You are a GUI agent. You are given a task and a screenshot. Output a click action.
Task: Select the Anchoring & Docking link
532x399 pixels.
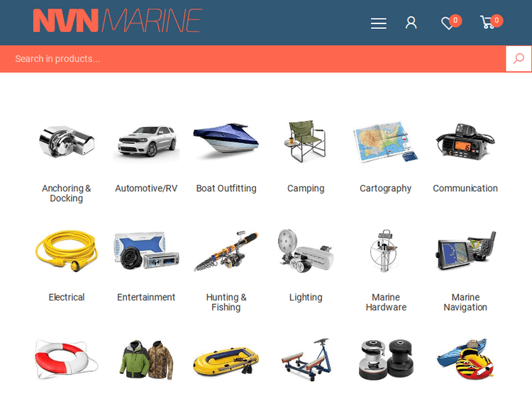coord(67,193)
